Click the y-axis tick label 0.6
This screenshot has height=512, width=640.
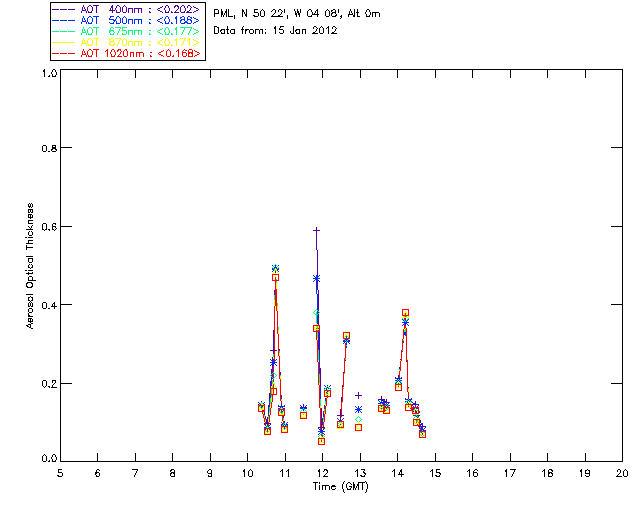(x=49, y=227)
